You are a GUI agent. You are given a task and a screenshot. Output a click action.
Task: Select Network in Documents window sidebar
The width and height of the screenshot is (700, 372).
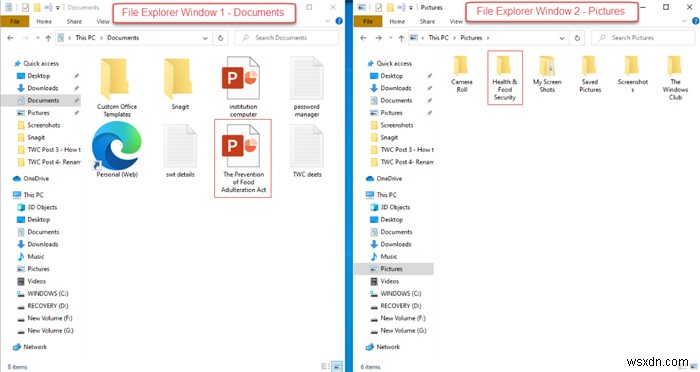pos(30,347)
